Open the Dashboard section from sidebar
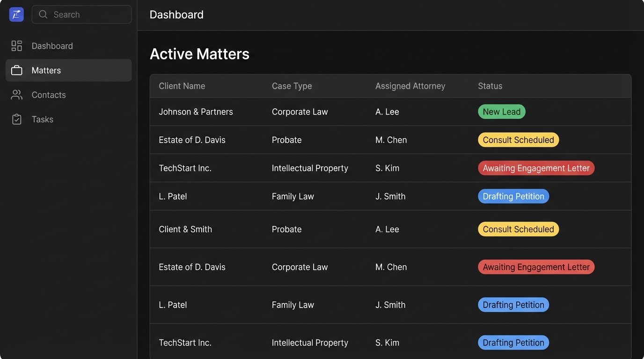The width and height of the screenshot is (644, 359). tap(52, 45)
